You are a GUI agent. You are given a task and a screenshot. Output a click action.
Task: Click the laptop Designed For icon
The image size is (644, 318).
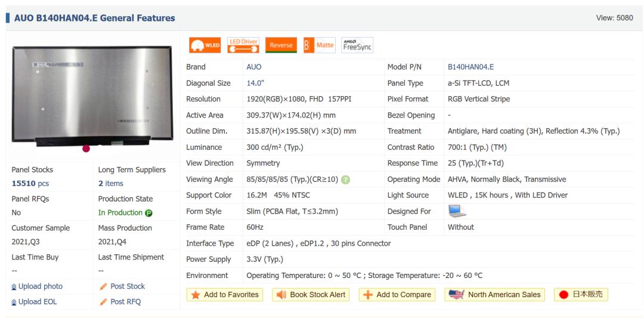[457, 211]
